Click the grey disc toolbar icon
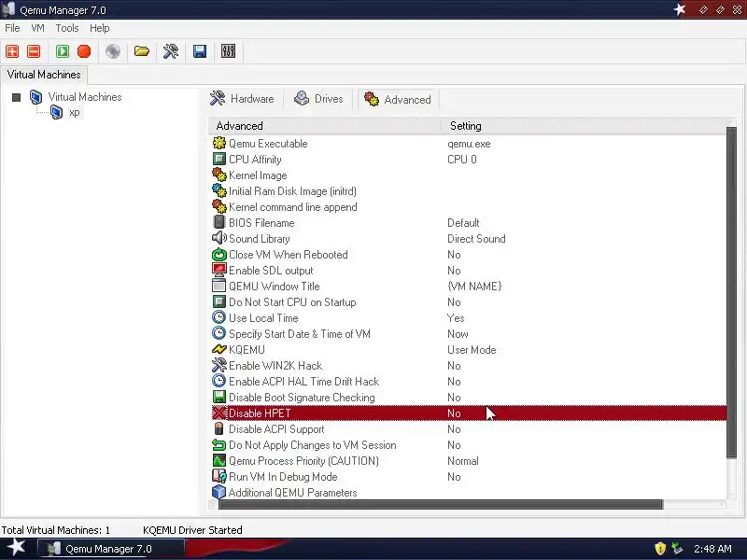The image size is (747, 560). (113, 51)
